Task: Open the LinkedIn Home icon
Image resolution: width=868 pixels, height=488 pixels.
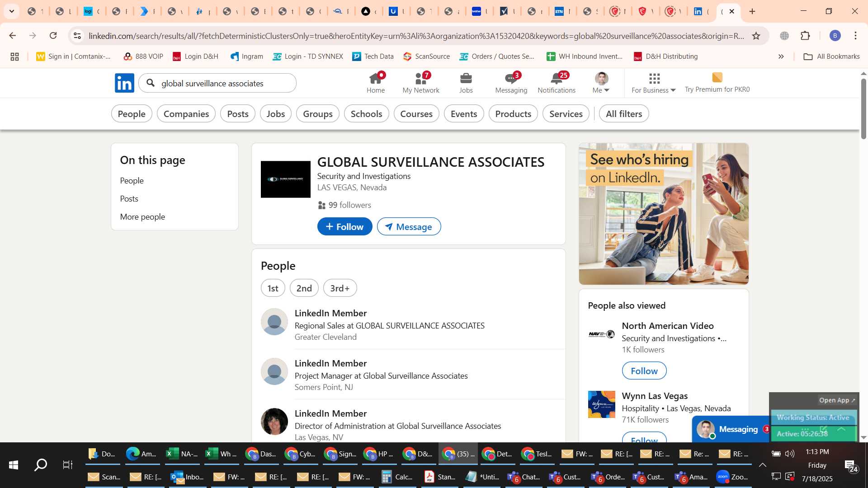Action: [375, 83]
